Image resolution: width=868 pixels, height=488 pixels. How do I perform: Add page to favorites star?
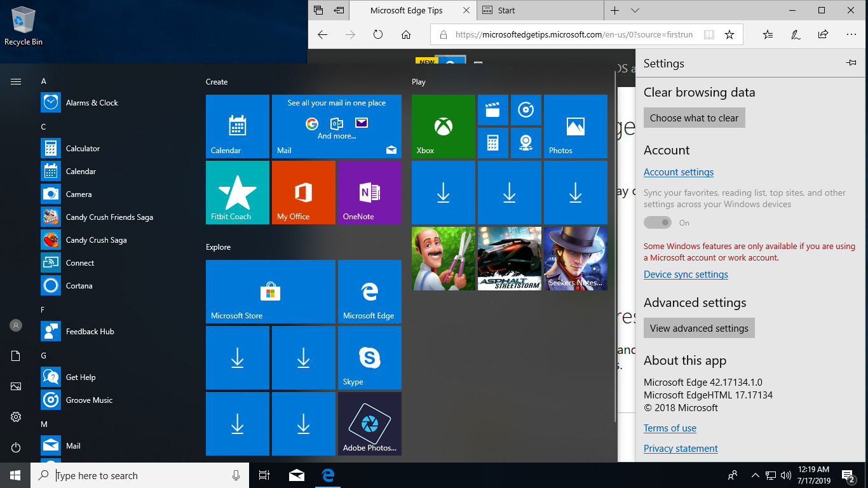729,34
